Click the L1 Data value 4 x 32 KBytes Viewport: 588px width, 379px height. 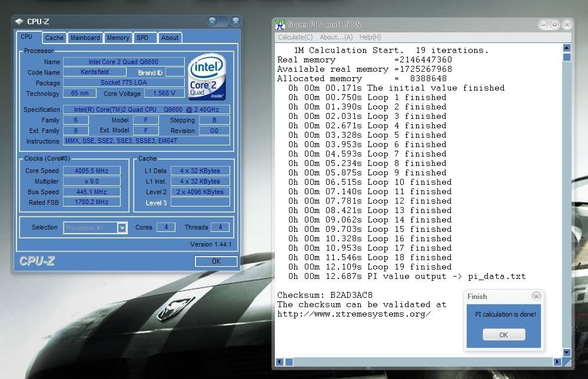[x=200, y=171]
